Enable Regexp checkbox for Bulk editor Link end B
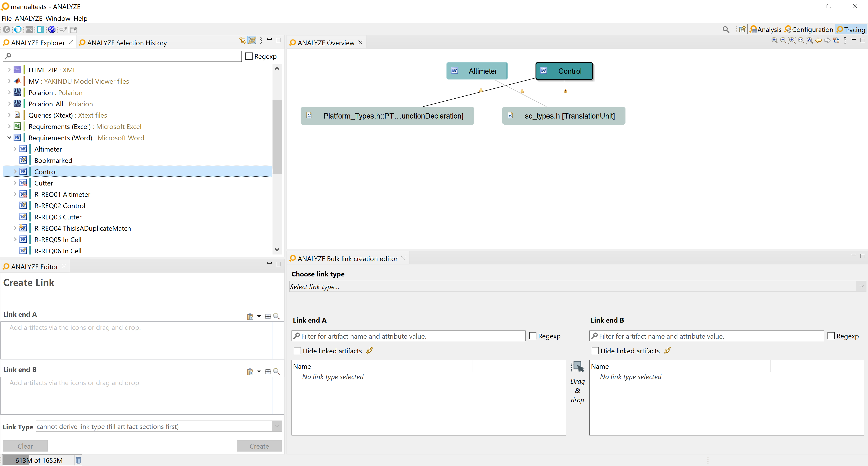The height and width of the screenshot is (466, 868). [831, 336]
